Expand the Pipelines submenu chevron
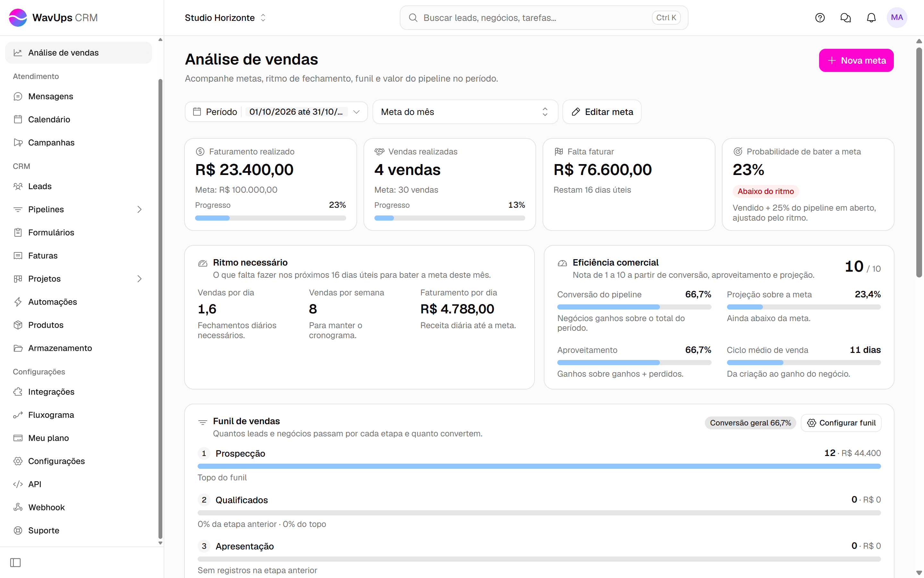Viewport: 924px width, 578px height. click(x=139, y=209)
